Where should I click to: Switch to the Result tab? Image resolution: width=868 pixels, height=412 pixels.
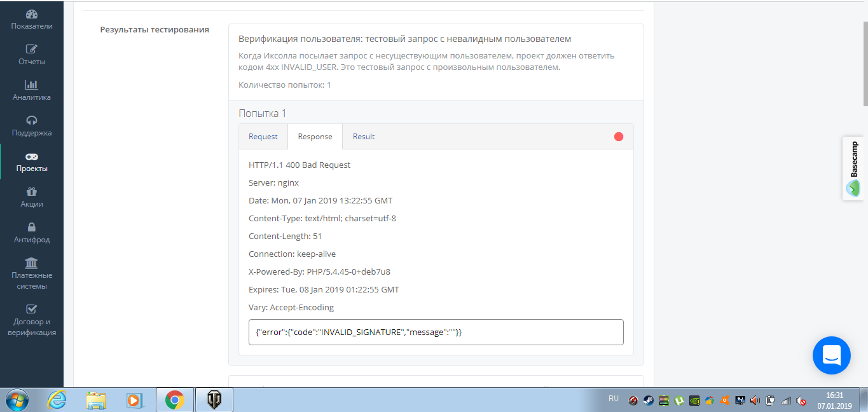364,137
